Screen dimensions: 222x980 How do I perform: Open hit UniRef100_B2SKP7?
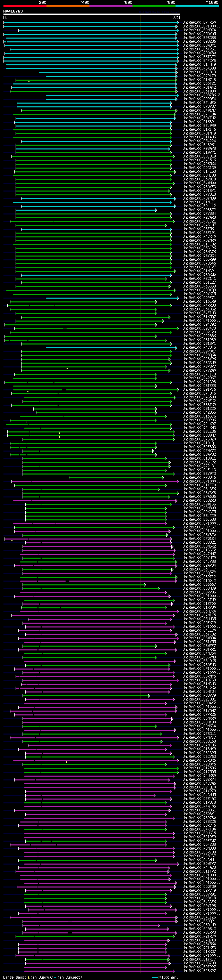[x=199, y=971]
